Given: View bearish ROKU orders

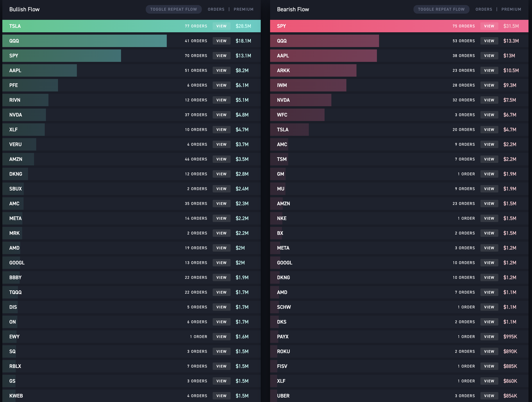Looking at the screenshot, I should pyautogui.click(x=489, y=351).
